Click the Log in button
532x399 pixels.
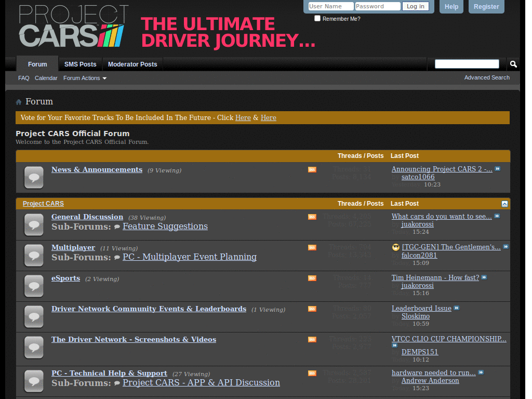(x=416, y=6)
